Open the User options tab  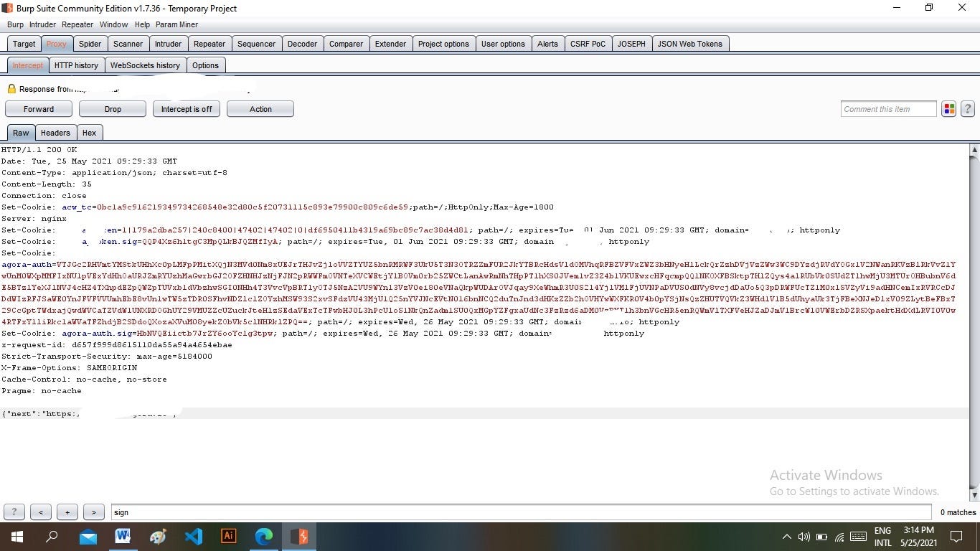pyautogui.click(x=503, y=44)
